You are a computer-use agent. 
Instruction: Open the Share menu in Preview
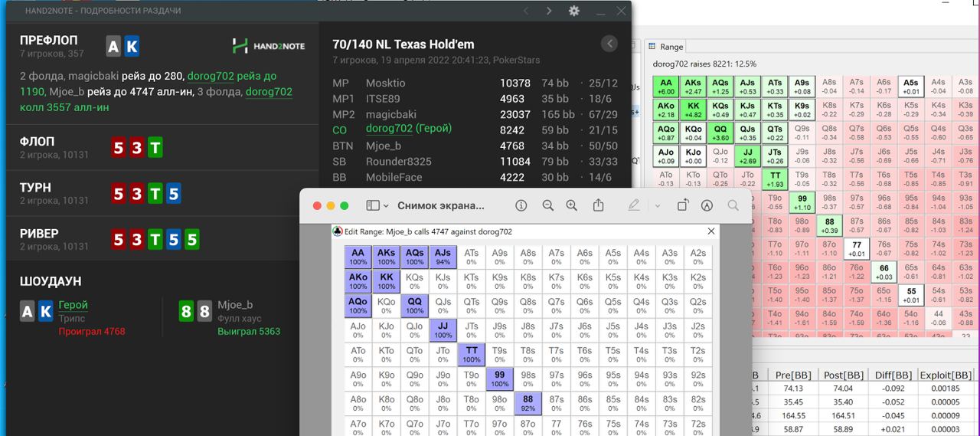point(599,205)
